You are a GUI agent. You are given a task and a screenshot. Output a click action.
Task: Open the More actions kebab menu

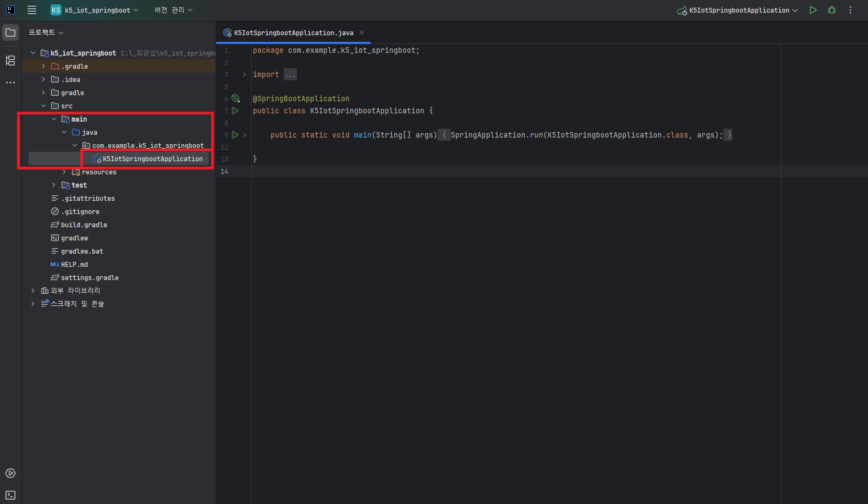point(850,10)
